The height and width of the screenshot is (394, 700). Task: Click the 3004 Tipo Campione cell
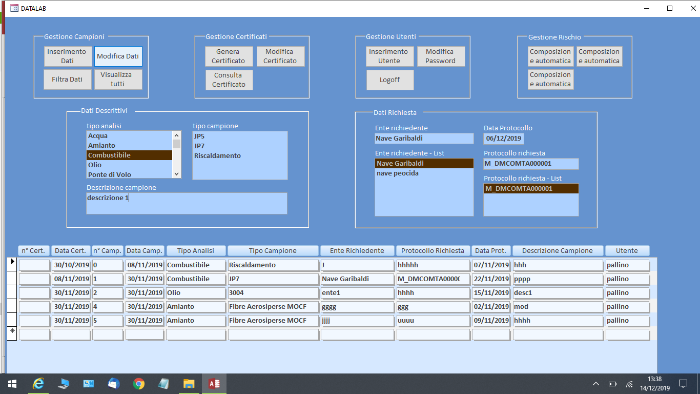pyautogui.click(x=273, y=293)
